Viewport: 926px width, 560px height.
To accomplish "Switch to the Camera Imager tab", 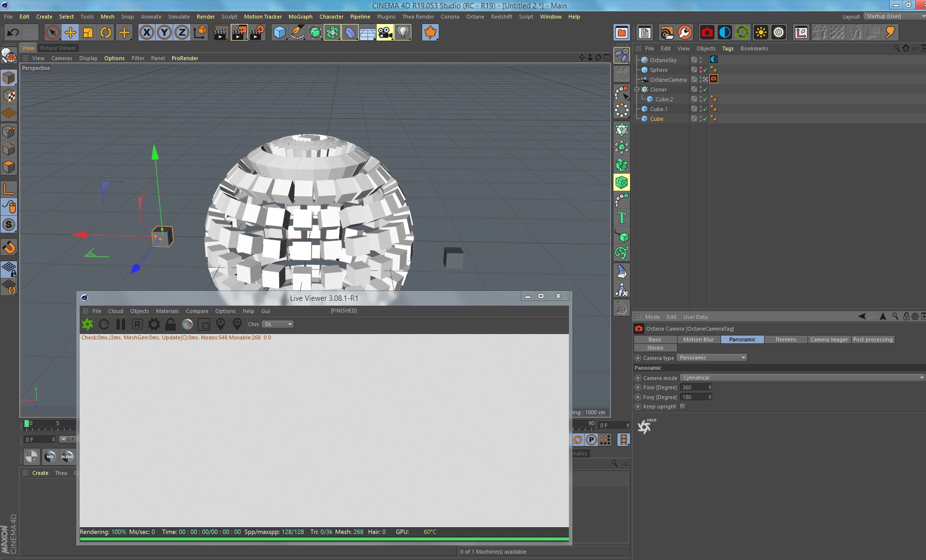I will (x=829, y=339).
